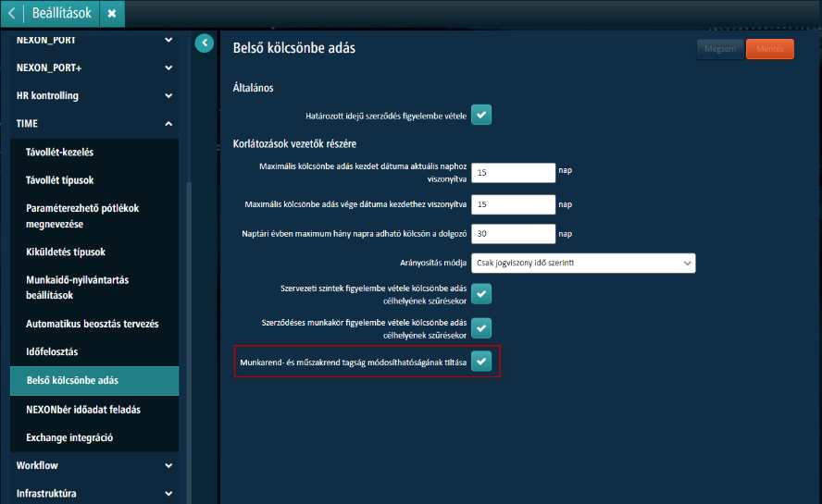Screen dimensions: 822x504
Task: Close the Beállítások tab with X icon
Action: 111,14
